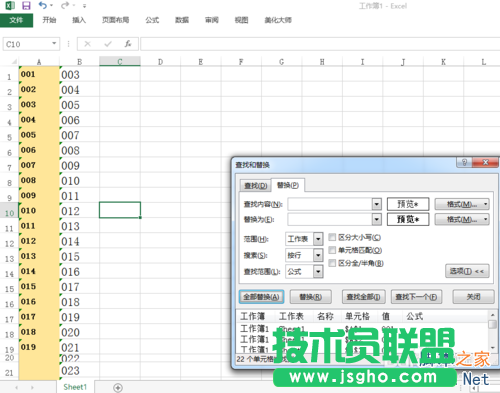Click the 全部替换(A) button
The width and height of the screenshot is (500, 393).
click(x=261, y=297)
